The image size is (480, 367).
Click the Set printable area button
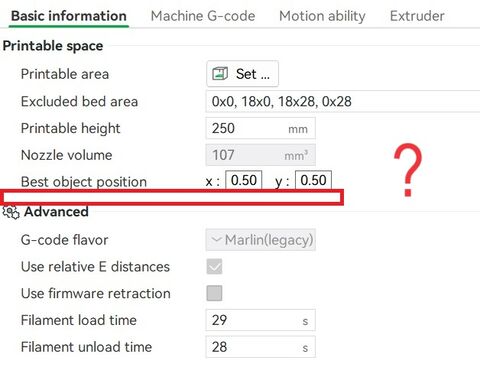tap(242, 74)
